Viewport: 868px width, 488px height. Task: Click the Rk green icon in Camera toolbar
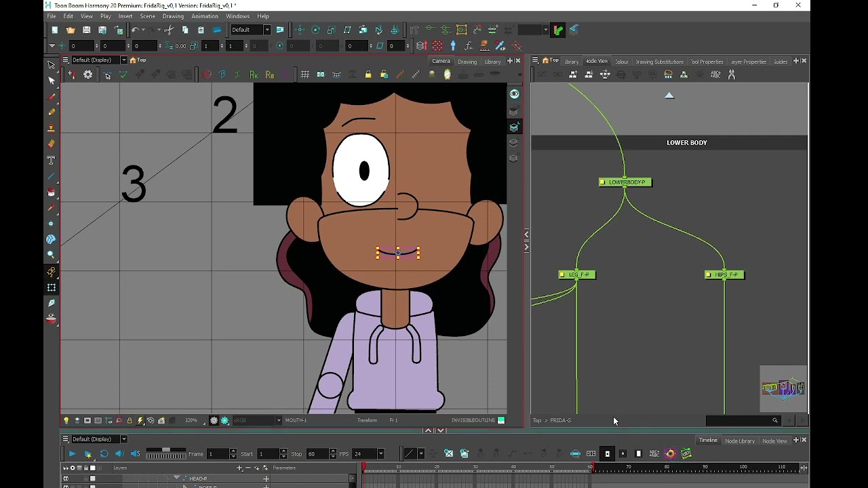tap(254, 75)
